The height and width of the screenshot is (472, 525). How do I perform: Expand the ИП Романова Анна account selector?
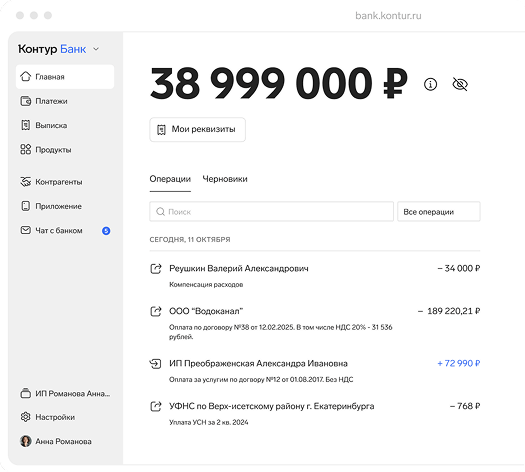pos(65,393)
